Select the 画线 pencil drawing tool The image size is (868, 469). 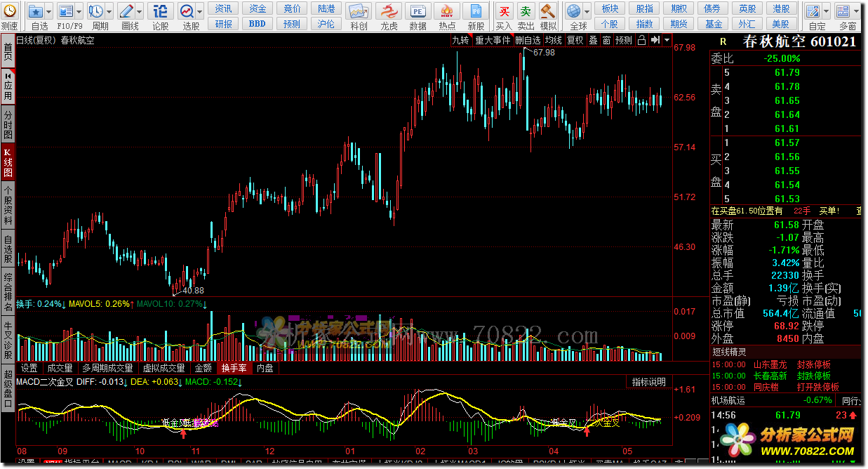pos(127,11)
